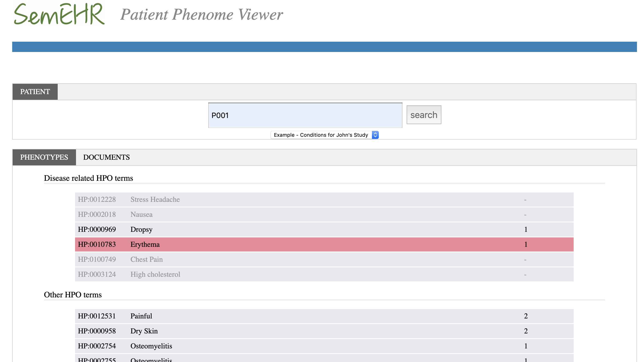Select the PHENOTYPES tab

tap(44, 157)
